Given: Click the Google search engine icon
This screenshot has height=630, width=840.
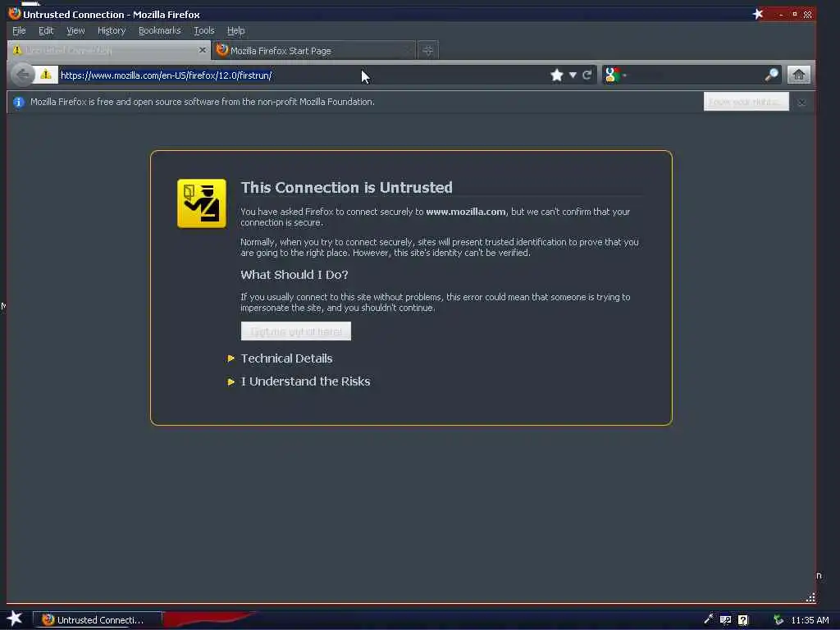Looking at the screenshot, I should 611,75.
